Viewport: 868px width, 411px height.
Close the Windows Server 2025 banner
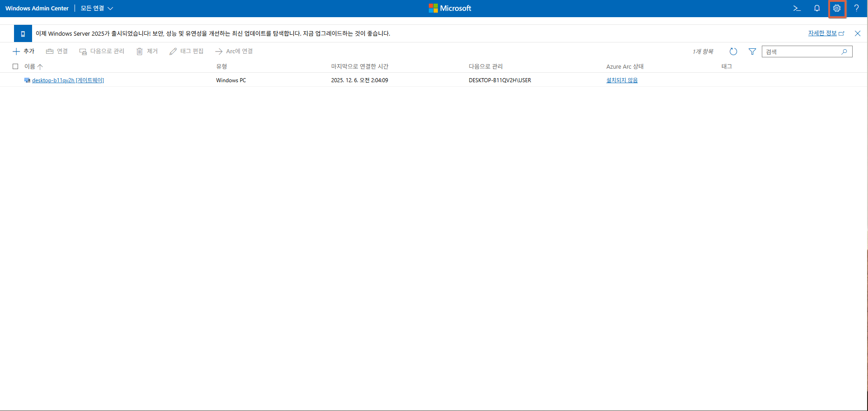(x=858, y=33)
